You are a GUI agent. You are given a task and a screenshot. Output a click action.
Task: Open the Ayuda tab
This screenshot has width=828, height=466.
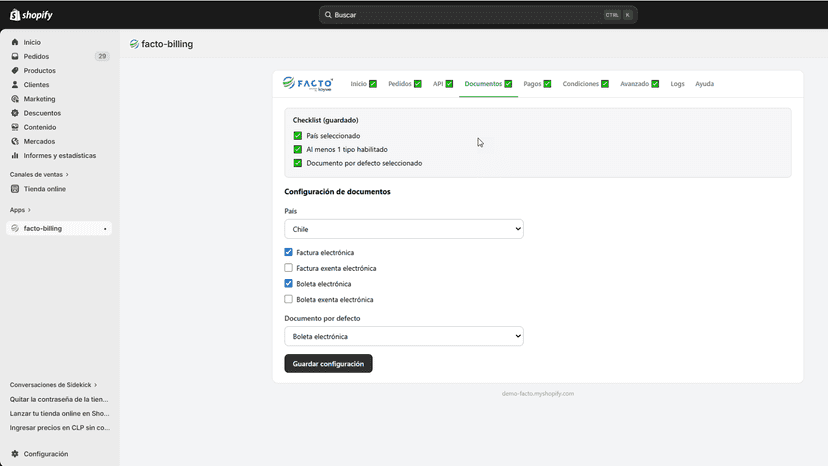(704, 84)
